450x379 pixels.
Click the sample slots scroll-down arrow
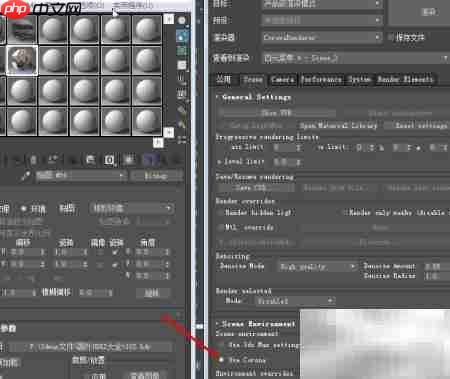pyautogui.click(x=169, y=132)
